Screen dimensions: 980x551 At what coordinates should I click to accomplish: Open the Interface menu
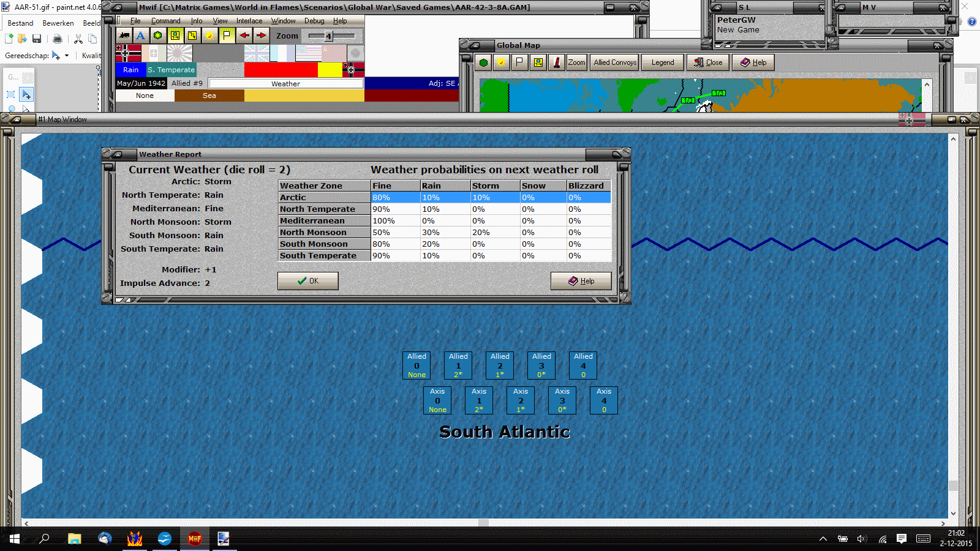249,21
